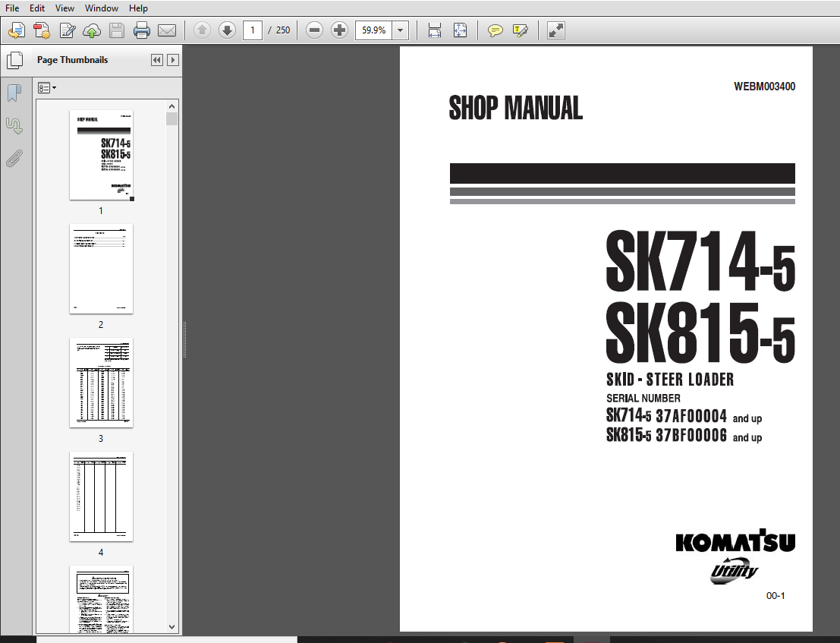840x643 pixels.
Task: Open the Signatures panel icon
Action: [x=14, y=126]
